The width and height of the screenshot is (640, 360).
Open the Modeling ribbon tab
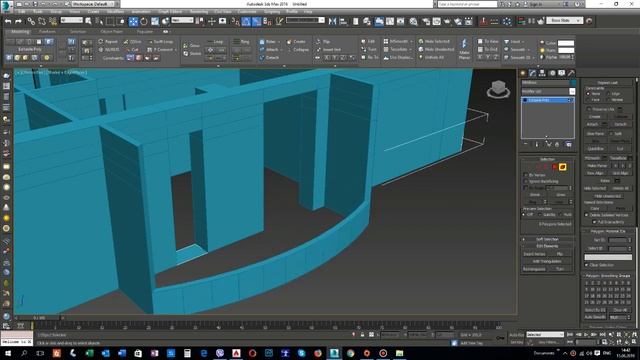pos(20,31)
